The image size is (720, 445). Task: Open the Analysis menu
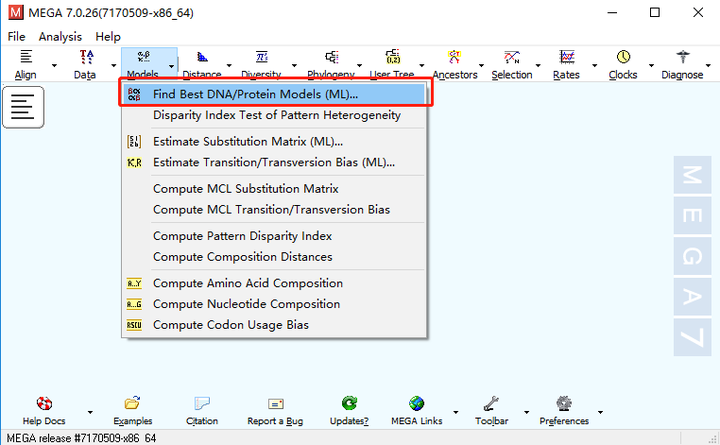click(60, 36)
